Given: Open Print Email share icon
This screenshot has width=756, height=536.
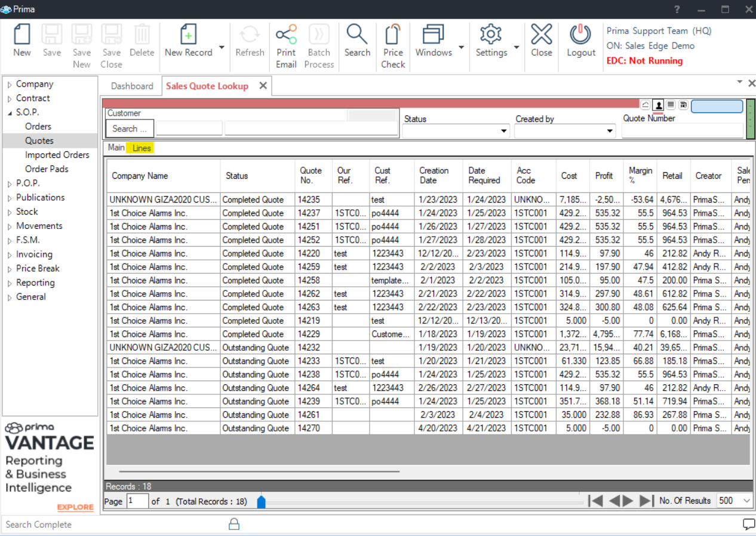Looking at the screenshot, I should [x=286, y=35].
